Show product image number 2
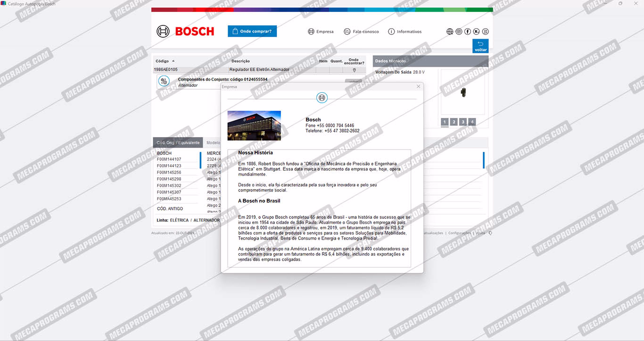The width and height of the screenshot is (644, 341). pos(454,122)
